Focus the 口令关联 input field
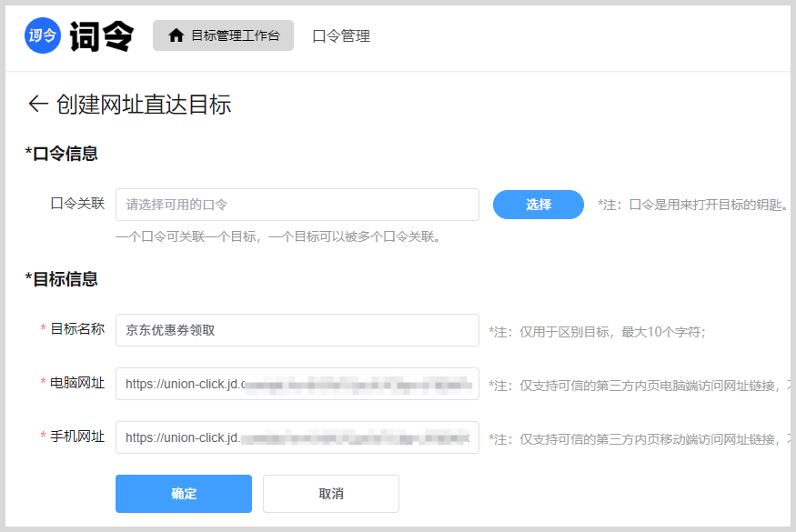 297,205
